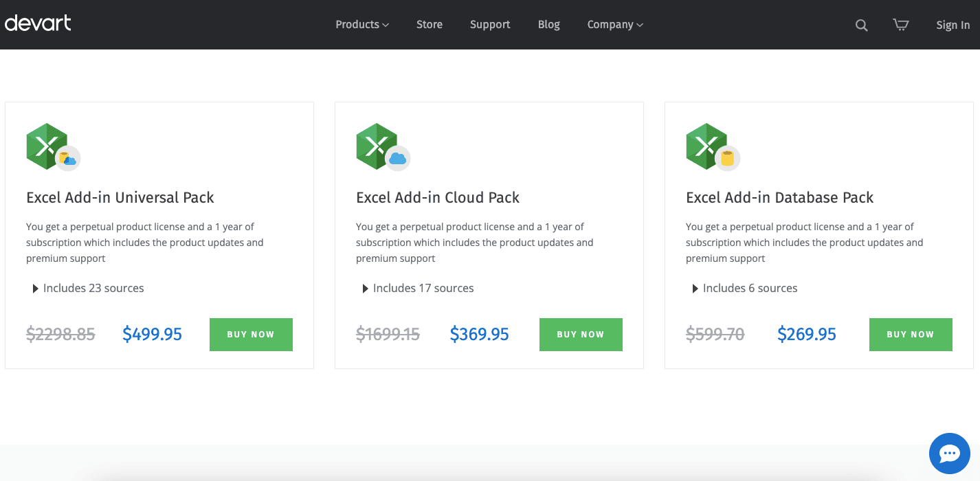Viewport: 980px width, 481px height.
Task: Click the struck-through $1699.15 price
Action: [388, 335]
